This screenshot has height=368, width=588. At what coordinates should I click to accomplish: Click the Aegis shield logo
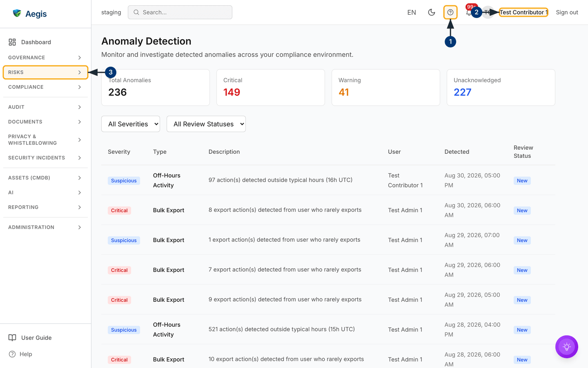tap(17, 13)
